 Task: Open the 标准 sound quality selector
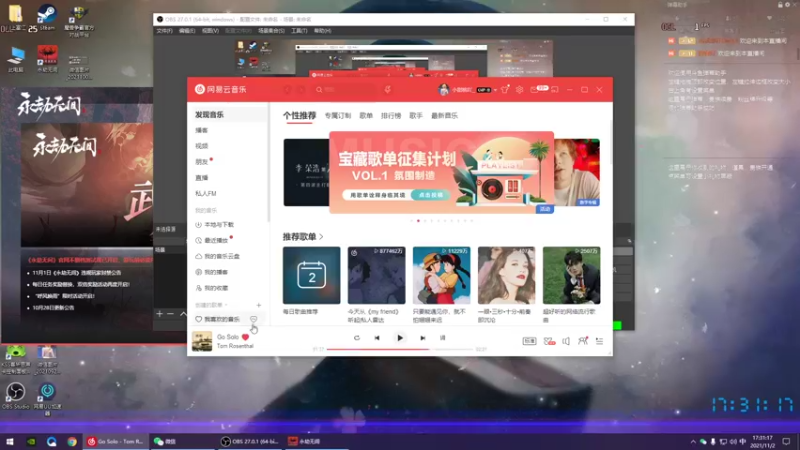tap(529, 341)
